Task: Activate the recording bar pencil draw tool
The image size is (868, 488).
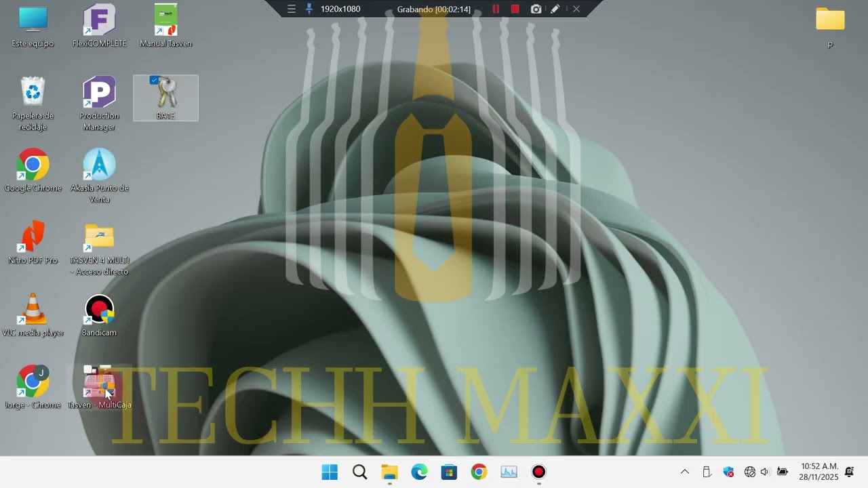Action: [x=555, y=9]
